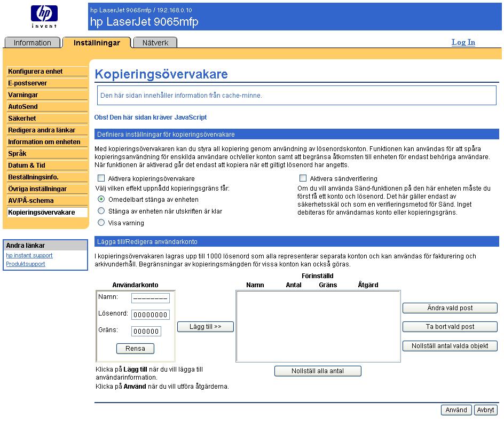The image size is (504, 425).
Task: Open hp instant support link
Action: tap(29, 255)
